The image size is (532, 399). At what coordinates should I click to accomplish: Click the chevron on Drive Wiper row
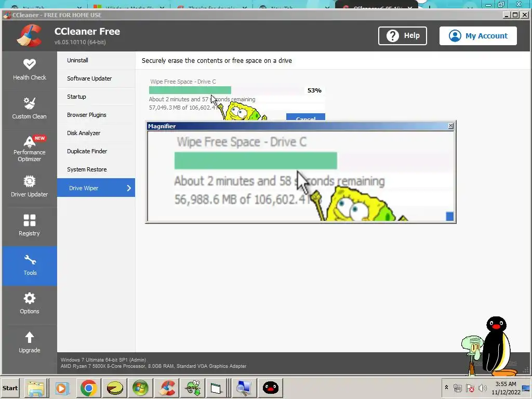[129, 188]
